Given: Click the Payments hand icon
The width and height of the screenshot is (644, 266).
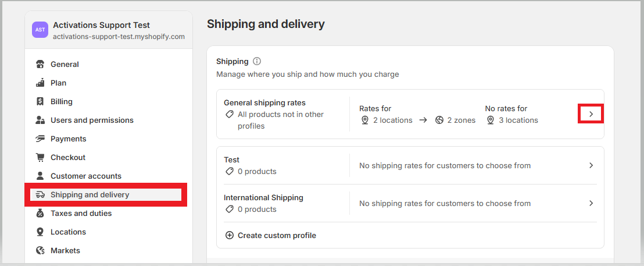Looking at the screenshot, I should click(40, 139).
